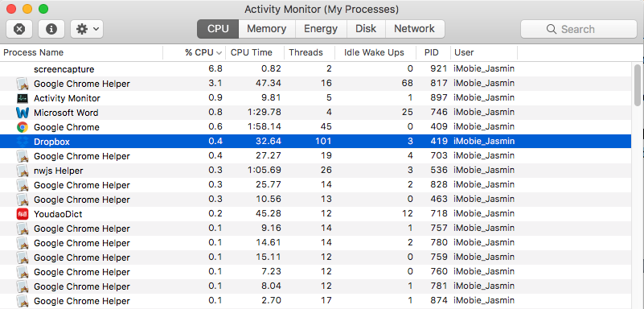Viewport: 644px width, 309px height.
Task: Switch to the CPU tab
Action: point(218,29)
